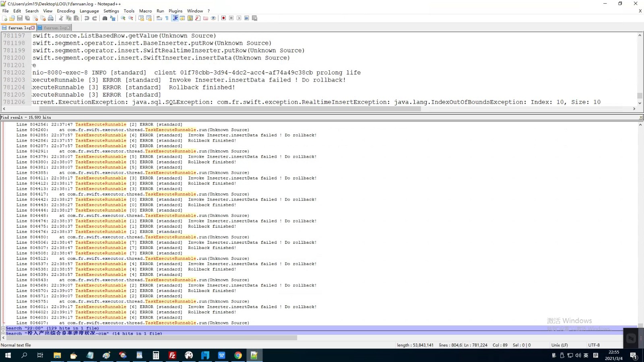The height and width of the screenshot is (362, 644).
Task: Redo the action via the toolbar arrow
Action: click(95, 18)
